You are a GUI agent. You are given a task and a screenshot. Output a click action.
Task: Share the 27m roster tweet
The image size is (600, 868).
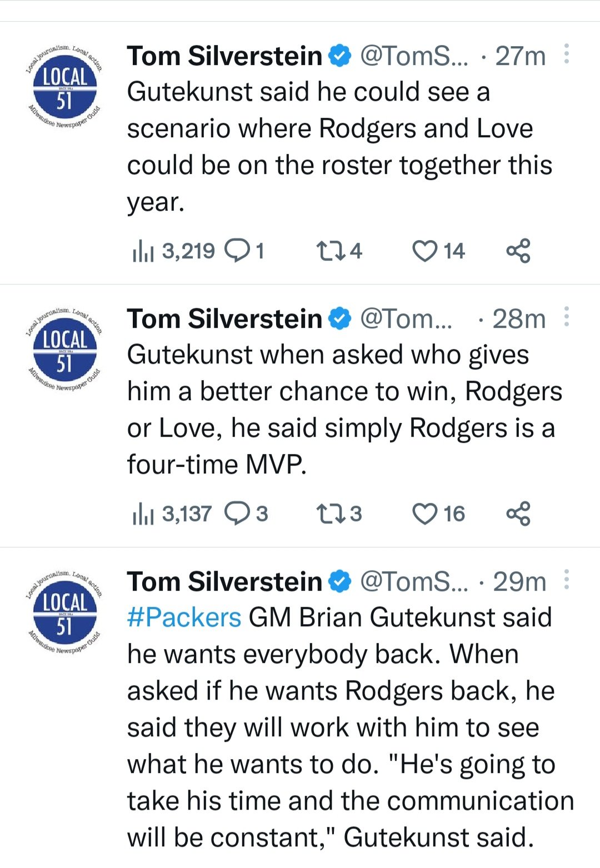coord(518,251)
